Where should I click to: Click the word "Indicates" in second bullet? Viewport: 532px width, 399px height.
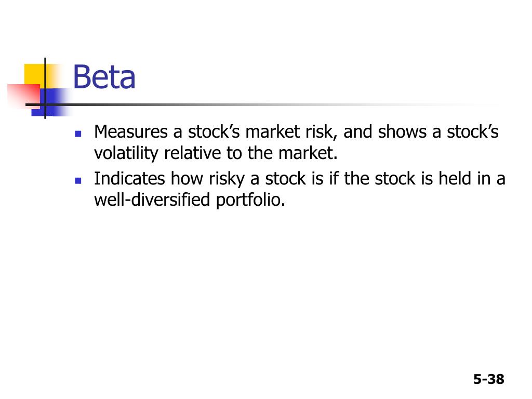click(129, 179)
